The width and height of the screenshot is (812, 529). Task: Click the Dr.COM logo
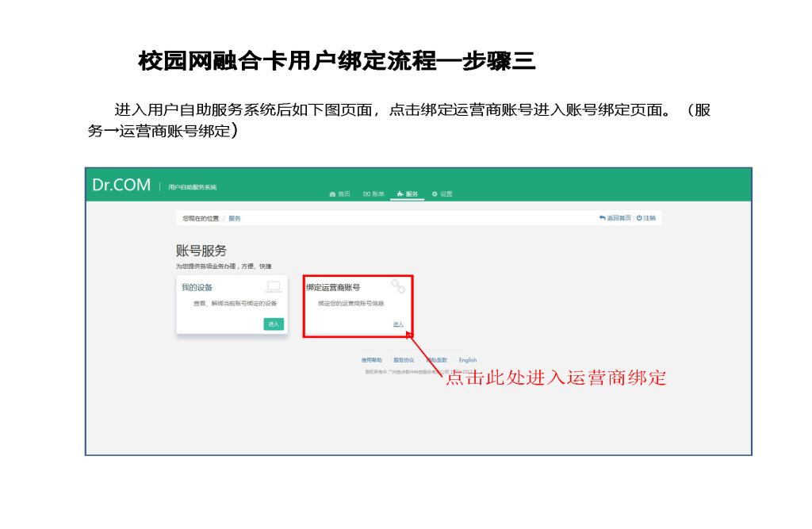121,186
